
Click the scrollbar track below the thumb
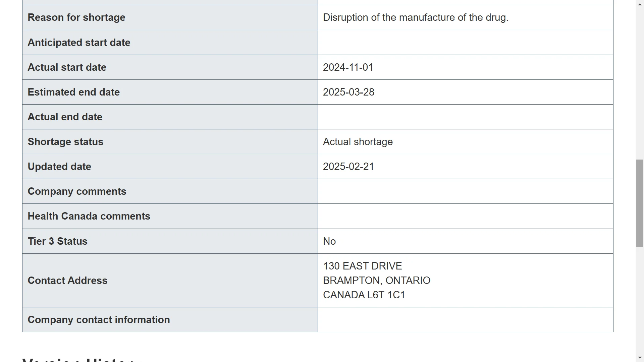click(640, 300)
